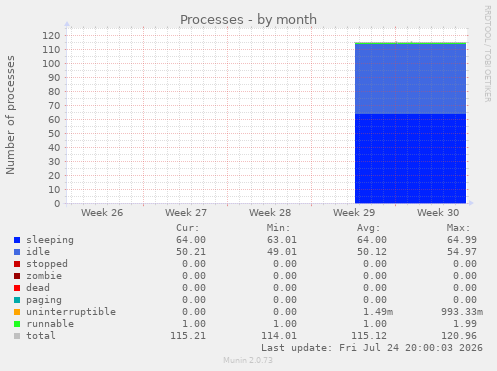Click the dark blue sleeping area in graph
Screen dimensions: 497x371
click(x=410, y=158)
